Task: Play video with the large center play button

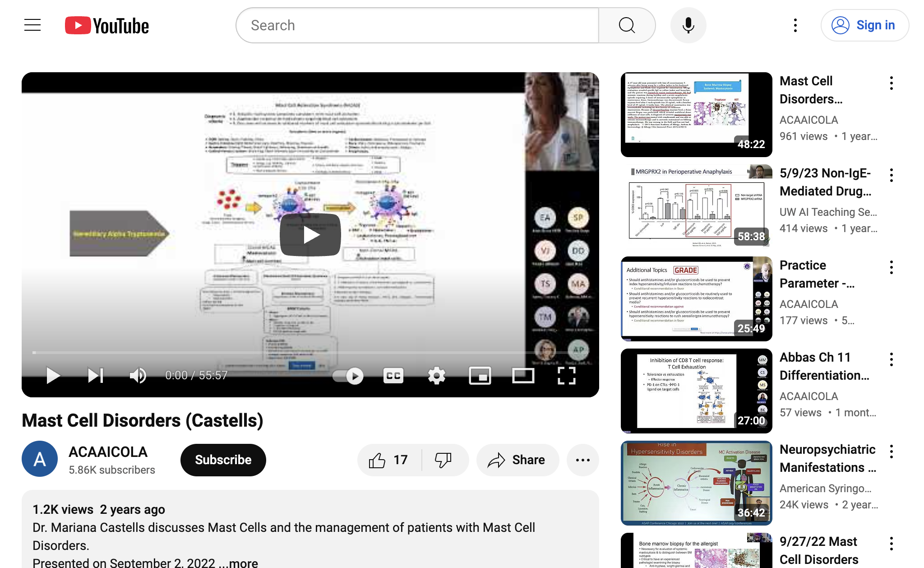Action: tap(310, 235)
